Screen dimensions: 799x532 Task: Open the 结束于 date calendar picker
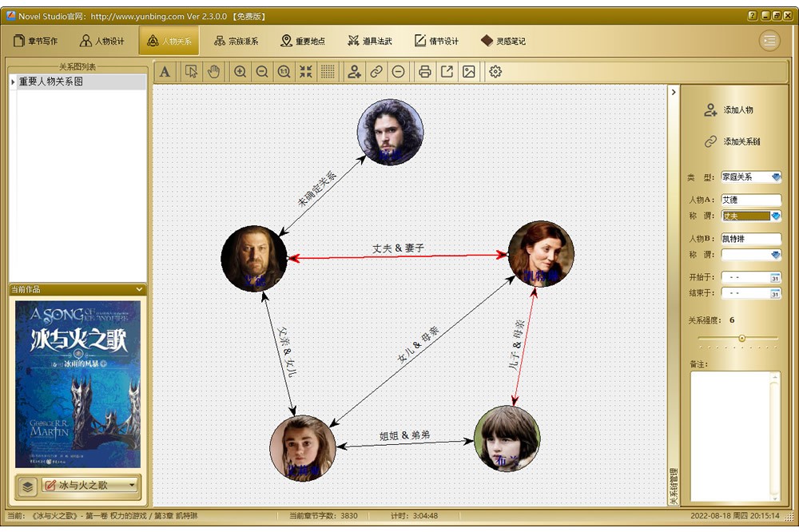click(775, 293)
